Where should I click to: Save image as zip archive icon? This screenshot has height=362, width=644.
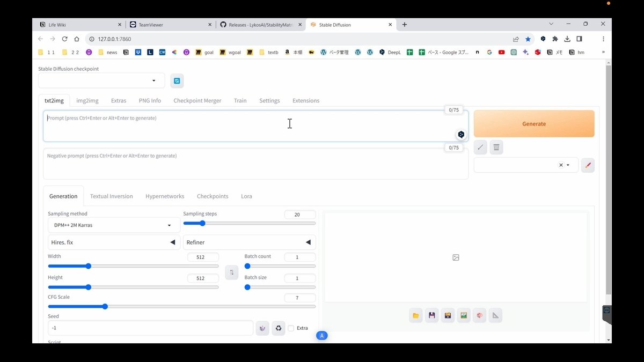pyautogui.click(x=448, y=315)
